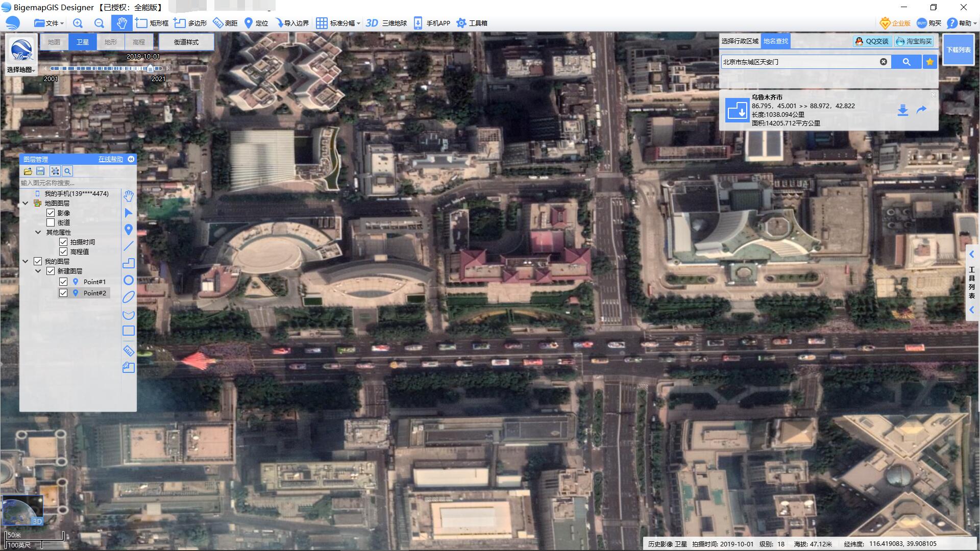Click download icon for 乌鲁木齐市 result
Image resolution: width=980 pixels, height=551 pixels.
(x=902, y=110)
